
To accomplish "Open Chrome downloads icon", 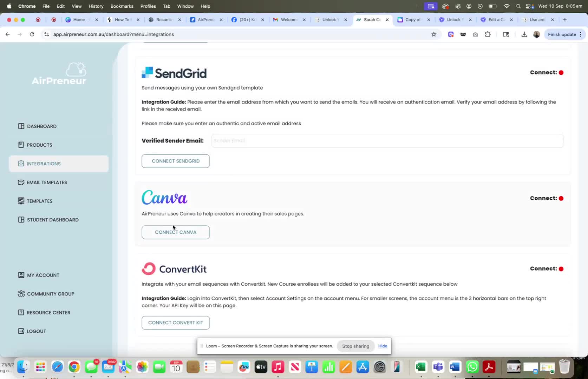I will 524,34.
